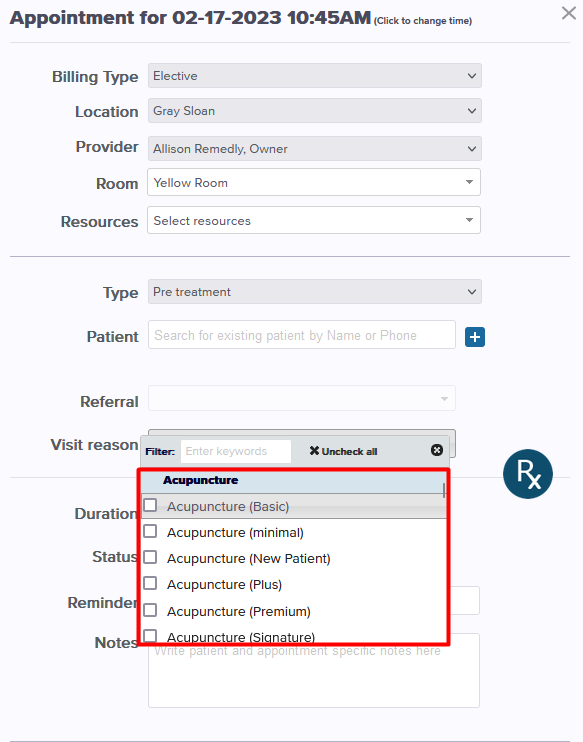Click the appointment title to change time
Screen dimensions: 583x742
coord(190,18)
